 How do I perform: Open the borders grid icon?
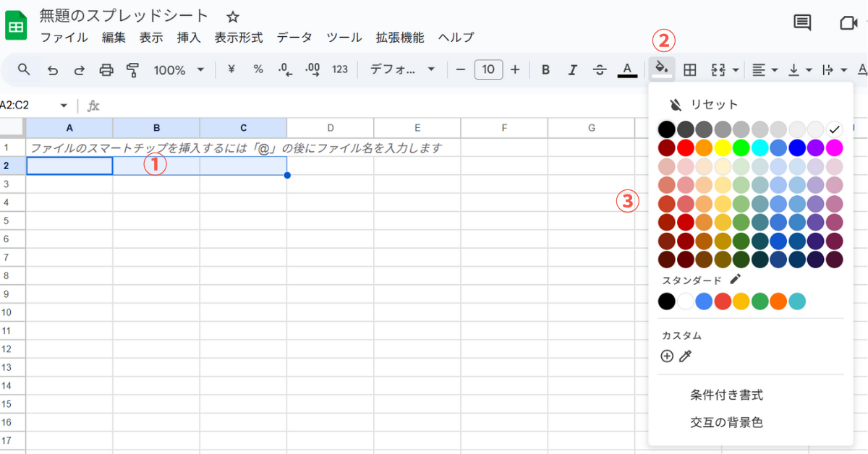690,69
